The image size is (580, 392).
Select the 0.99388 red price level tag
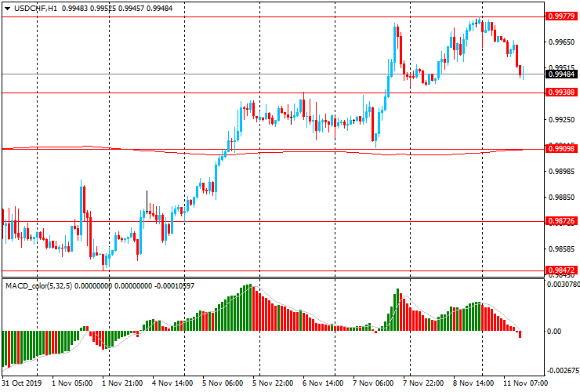pos(561,93)
